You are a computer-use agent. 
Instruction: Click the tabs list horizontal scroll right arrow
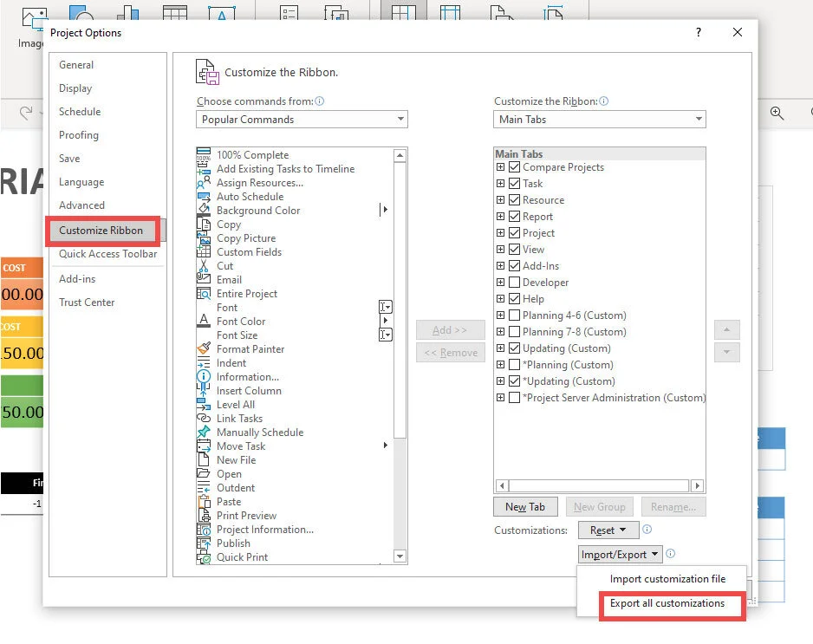click(x=698, y=486)
